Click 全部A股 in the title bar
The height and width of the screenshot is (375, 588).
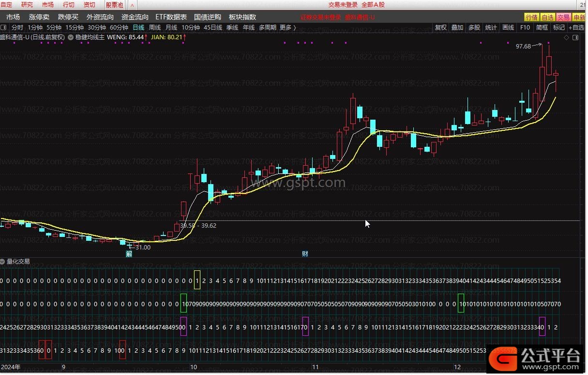click(x=373, y=5)
